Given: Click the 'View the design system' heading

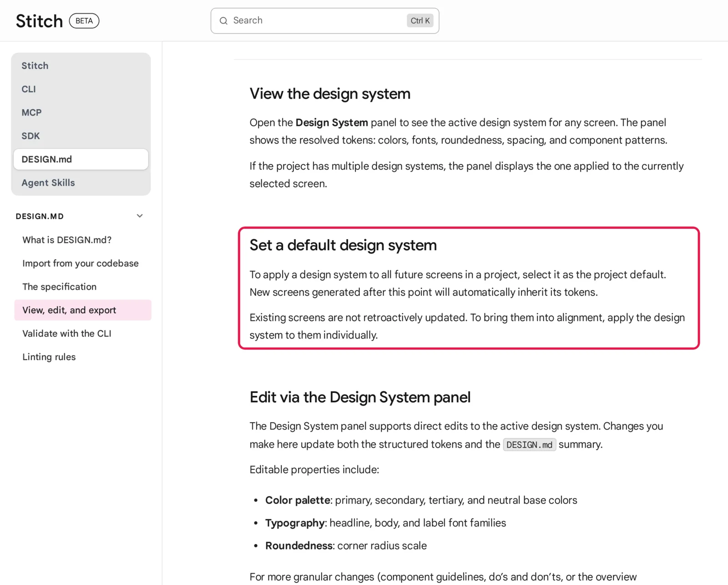Looking at the screenshot, I should (330, 94).
